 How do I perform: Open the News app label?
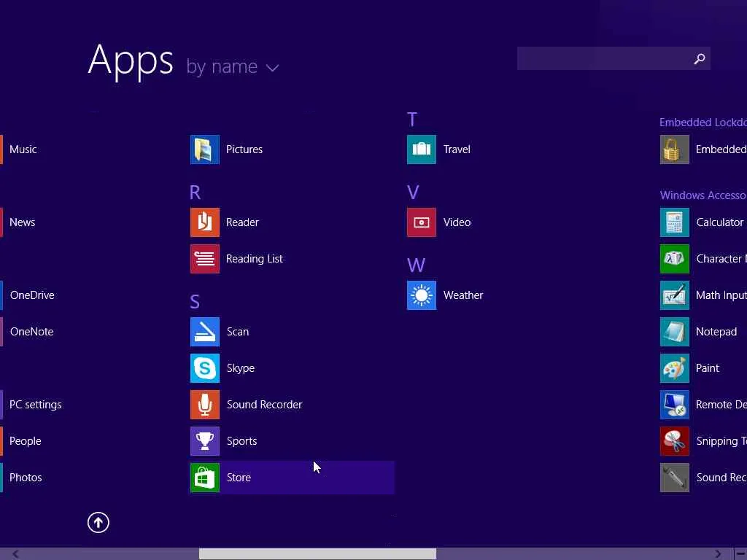tap(22, 222)
